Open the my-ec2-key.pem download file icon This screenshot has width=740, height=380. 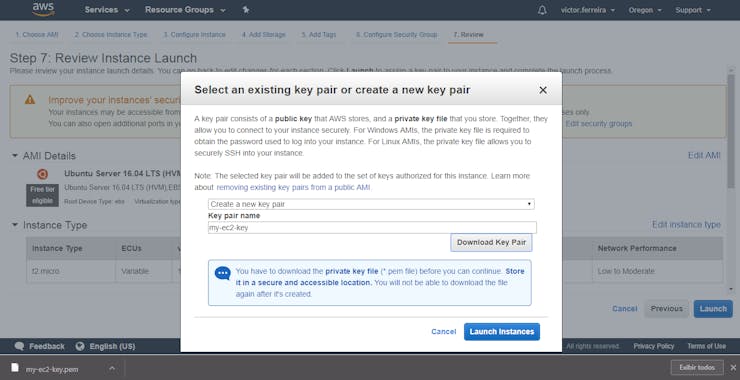pos(16,368)
